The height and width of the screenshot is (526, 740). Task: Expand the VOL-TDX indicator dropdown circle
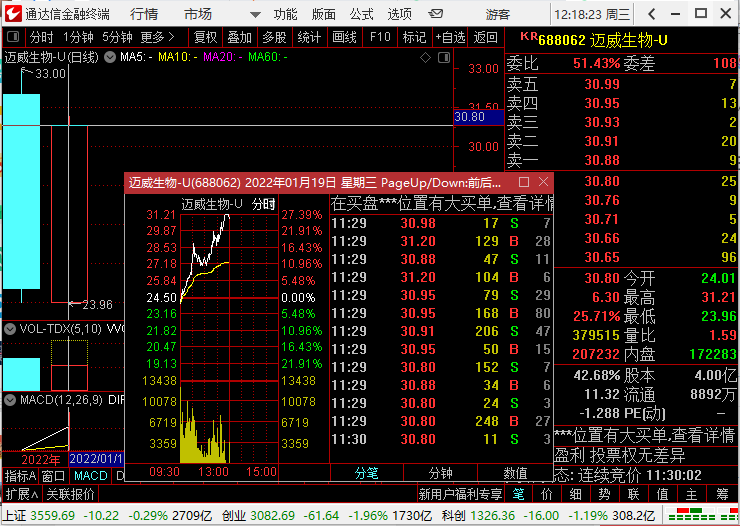coord(10,329)
